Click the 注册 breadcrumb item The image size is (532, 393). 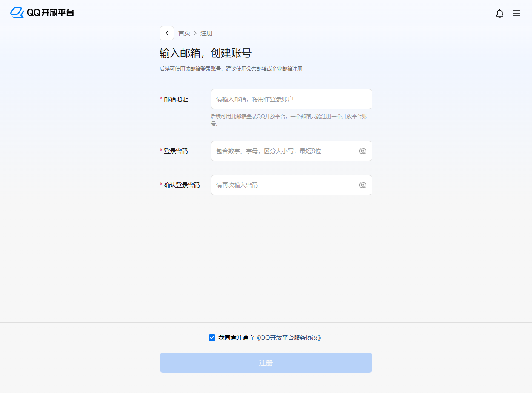(x=206, y=33)
